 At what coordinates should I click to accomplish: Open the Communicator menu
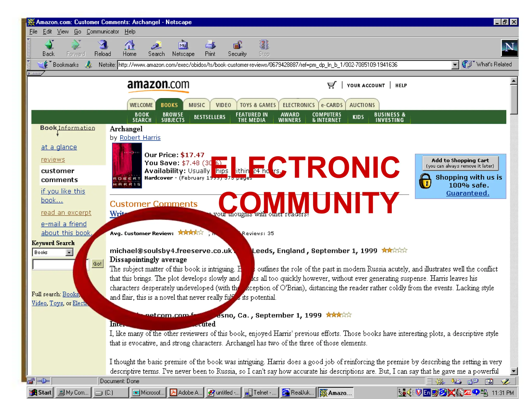pos(103,32)
